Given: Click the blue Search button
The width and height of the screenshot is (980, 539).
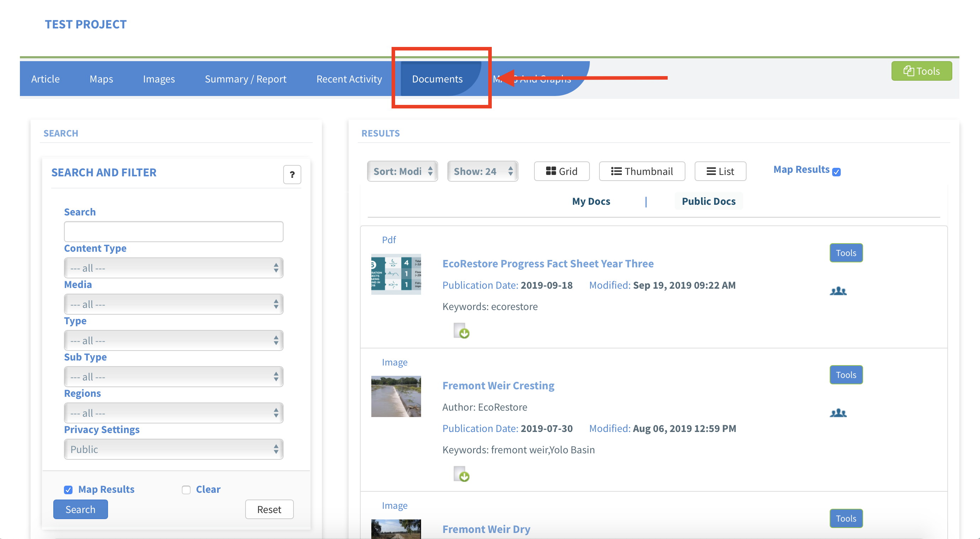Looking at the screenshot, I should coord(80,509).
